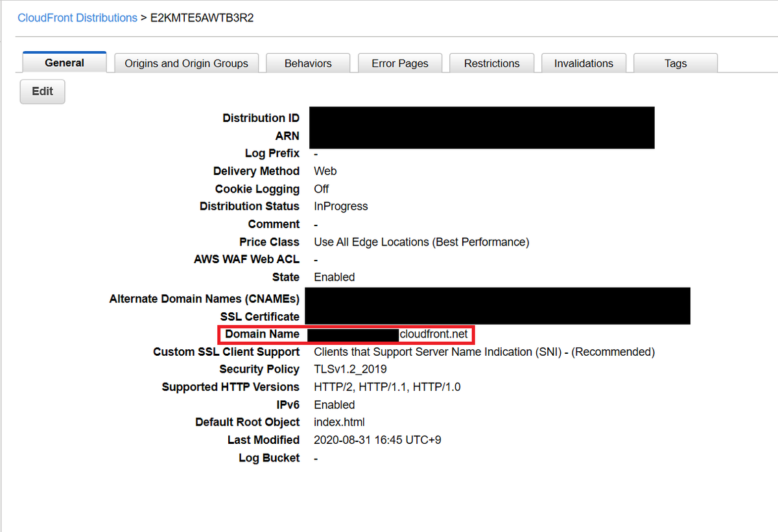Open the Restrictions tab
The height and width of the screenshot is (532, 778).
pyautogui.click(x=492, y=63)
